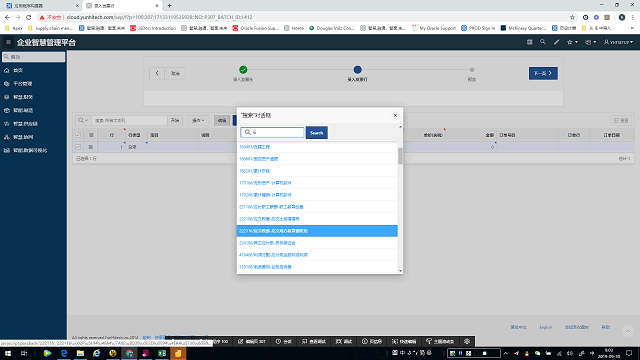Viewport: 640px width, 360px height.
Task: Go to the third wizard step
Action: tap(472, 70)
